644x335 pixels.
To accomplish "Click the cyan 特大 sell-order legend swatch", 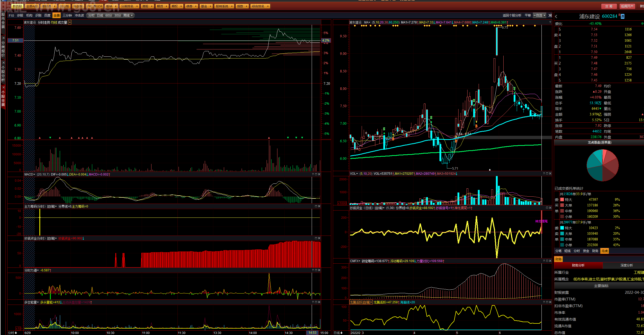I will coord(562,228).
